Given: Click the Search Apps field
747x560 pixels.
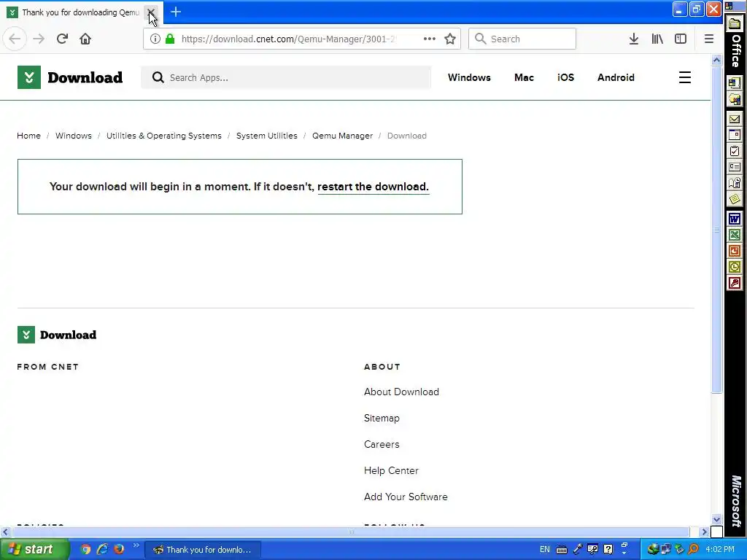Looking at the screenshot, I should (286, 77).
